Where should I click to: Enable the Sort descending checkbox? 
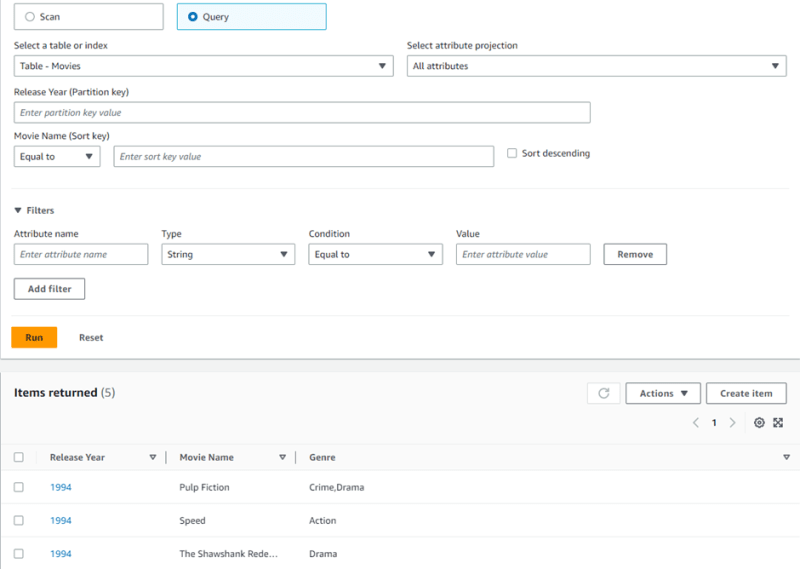click(x=512, y=153)
